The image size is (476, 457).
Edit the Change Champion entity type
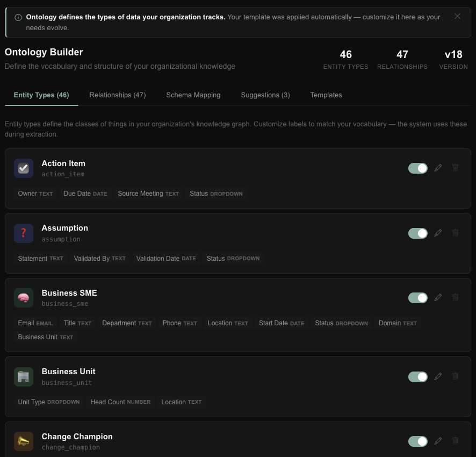[438, 441]
